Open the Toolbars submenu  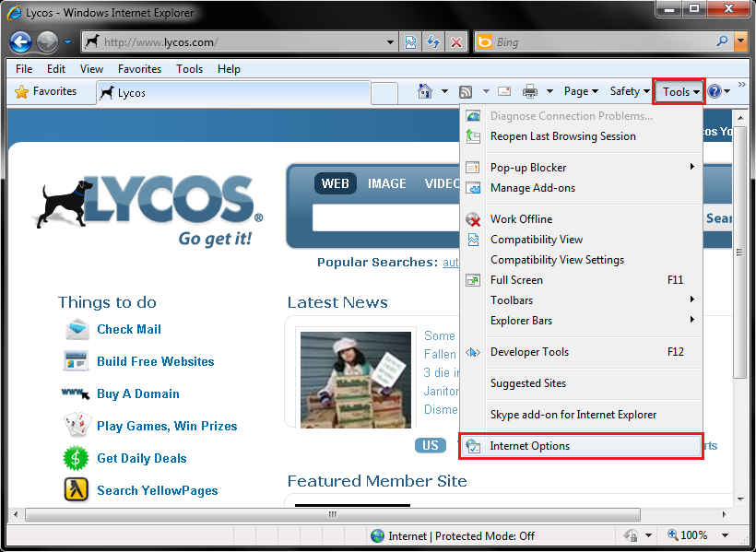581,300
